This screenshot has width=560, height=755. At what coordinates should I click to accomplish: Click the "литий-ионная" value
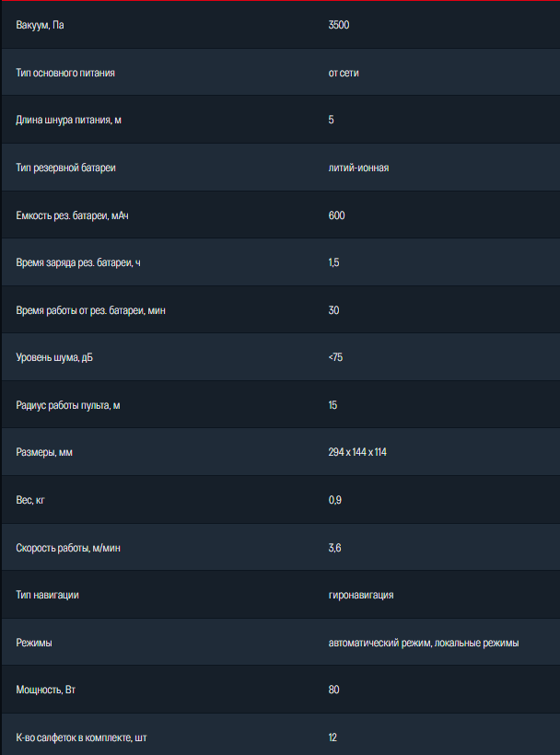point(358,168)
